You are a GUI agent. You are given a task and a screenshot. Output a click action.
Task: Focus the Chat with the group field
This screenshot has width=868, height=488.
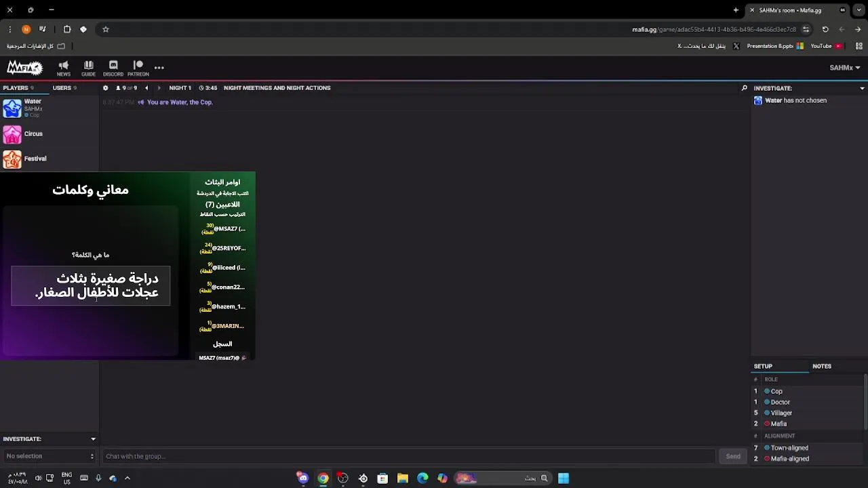(409, 456)
